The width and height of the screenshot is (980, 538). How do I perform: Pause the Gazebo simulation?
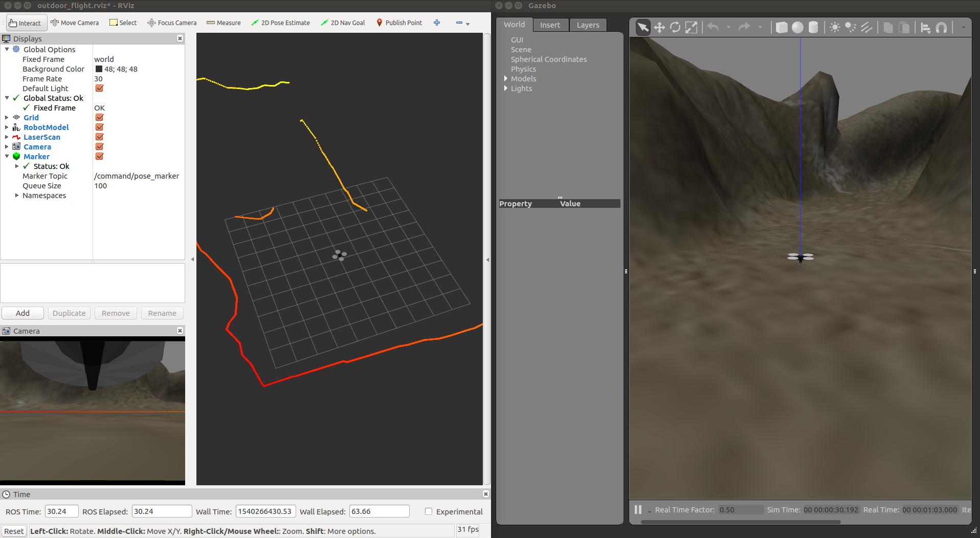pyautogui.click(x=637, y=509)
